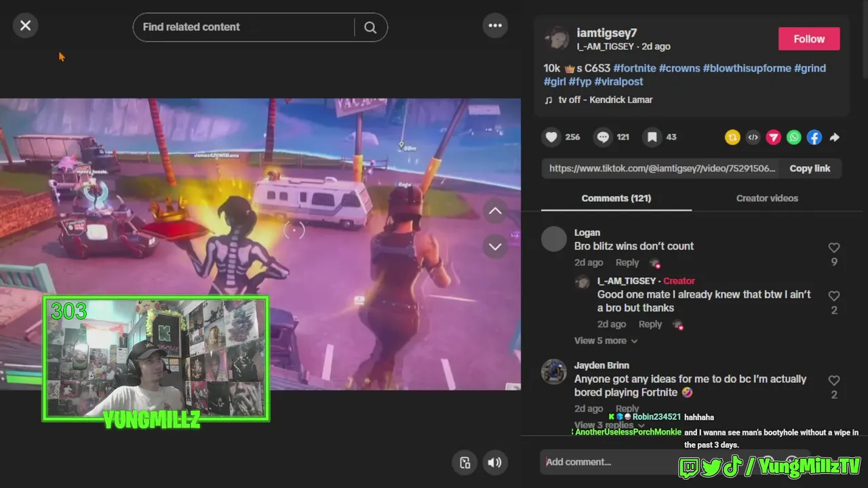Viewport: 868px width, 488px height.
Task: Open the #viralpost hashtag
Action: pos(618,81)
